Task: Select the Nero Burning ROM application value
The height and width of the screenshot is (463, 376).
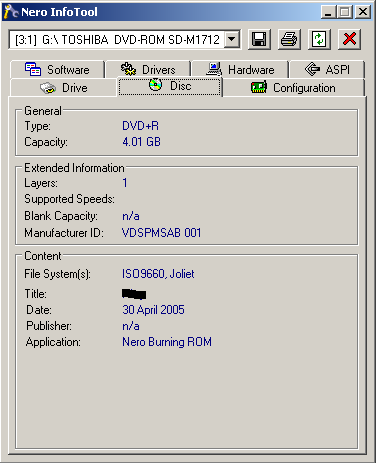Action: pos(167,342)
